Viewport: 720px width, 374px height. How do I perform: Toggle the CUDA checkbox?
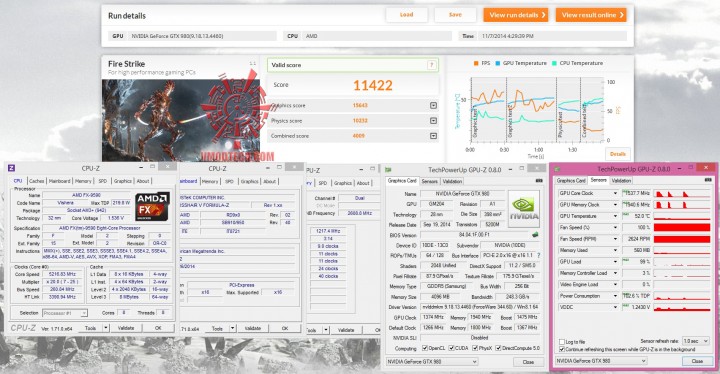pos(451,348)
